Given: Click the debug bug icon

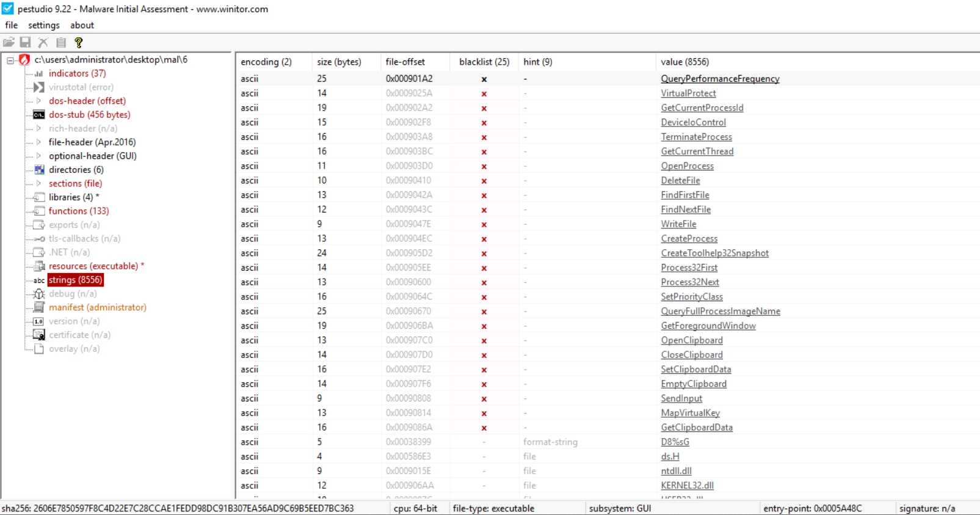Looking at the screenshot, I should pos(39,294).
